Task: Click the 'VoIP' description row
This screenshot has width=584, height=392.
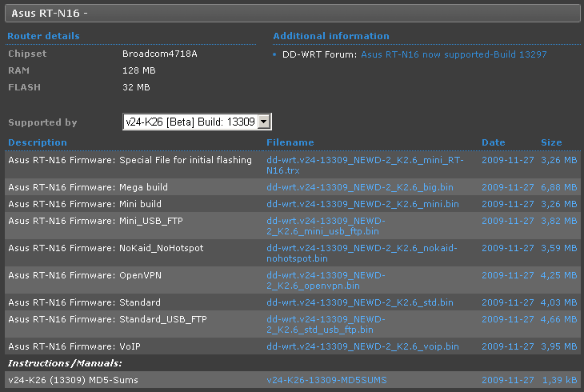Action: [x=74, y=346]
